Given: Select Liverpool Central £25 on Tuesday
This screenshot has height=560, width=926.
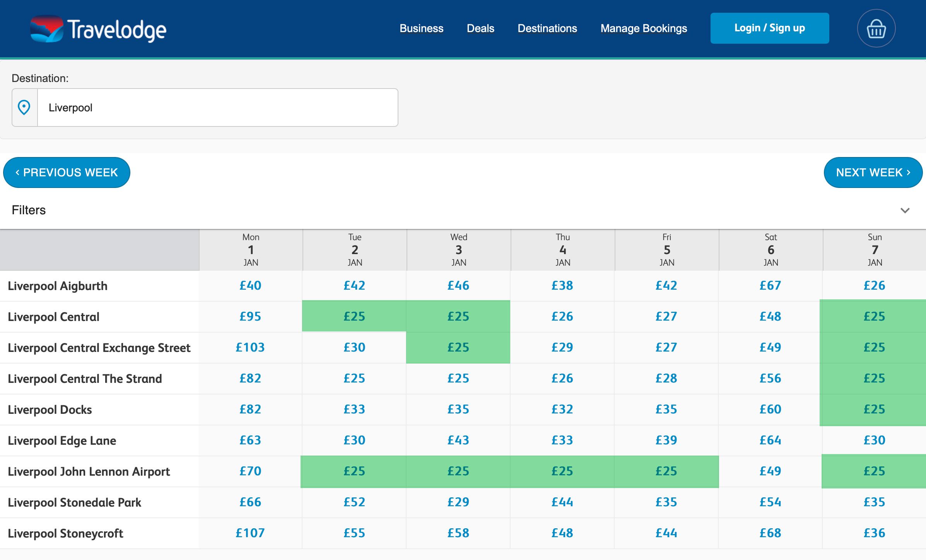Looking at the screenshot, I should [x=354, y=316].
